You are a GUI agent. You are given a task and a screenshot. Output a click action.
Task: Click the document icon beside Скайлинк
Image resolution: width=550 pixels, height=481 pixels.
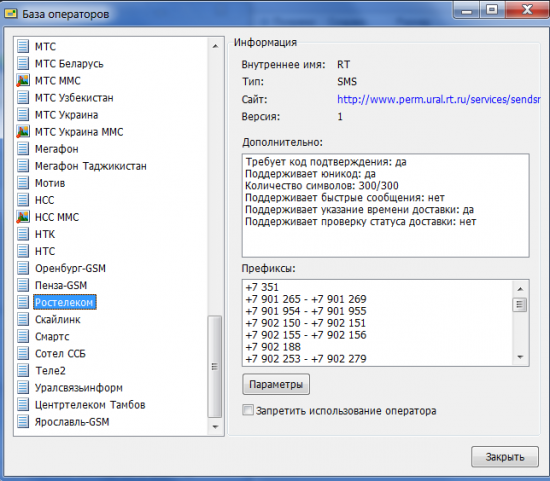(x=23, y=319)
